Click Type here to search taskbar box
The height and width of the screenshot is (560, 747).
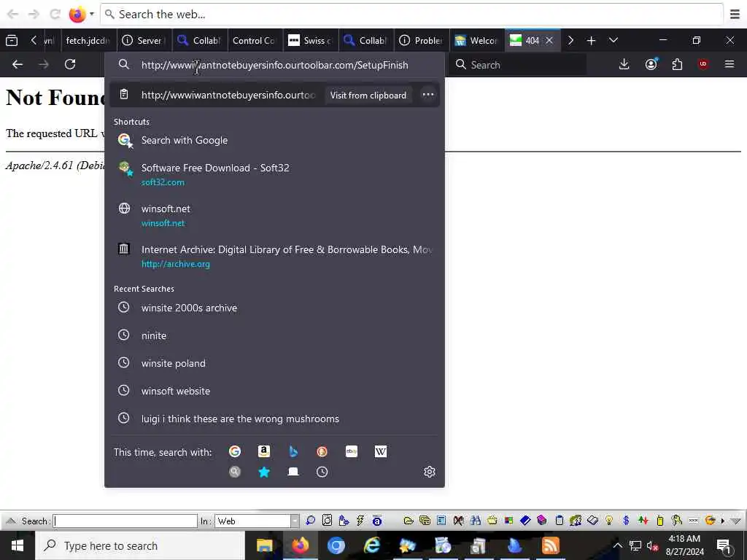(x=140, y=545)
